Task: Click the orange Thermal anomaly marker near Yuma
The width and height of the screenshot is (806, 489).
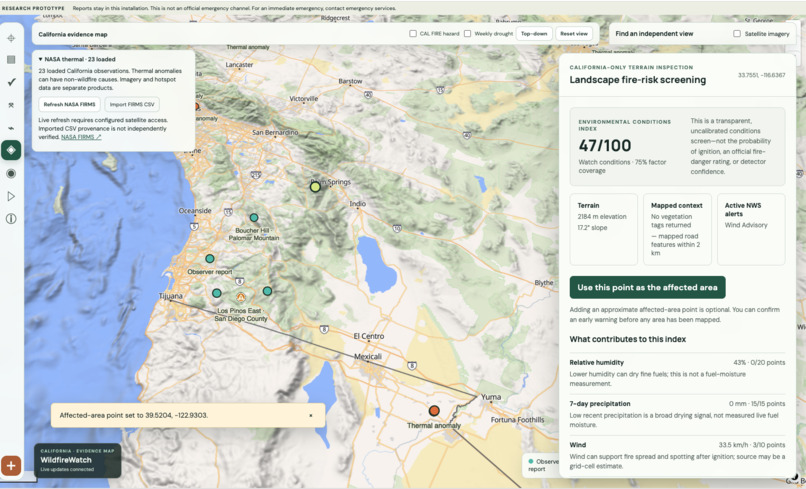Action: point(434,411)
